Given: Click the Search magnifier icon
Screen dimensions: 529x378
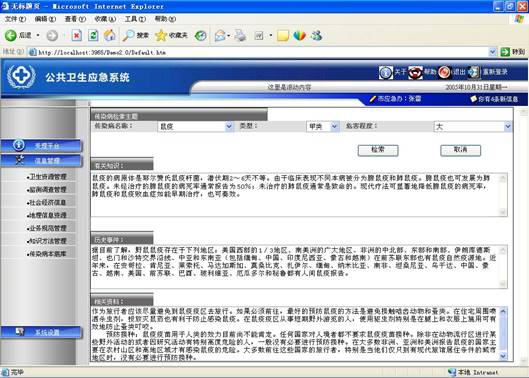Looking at the screenshot, I should click(128, 35).
